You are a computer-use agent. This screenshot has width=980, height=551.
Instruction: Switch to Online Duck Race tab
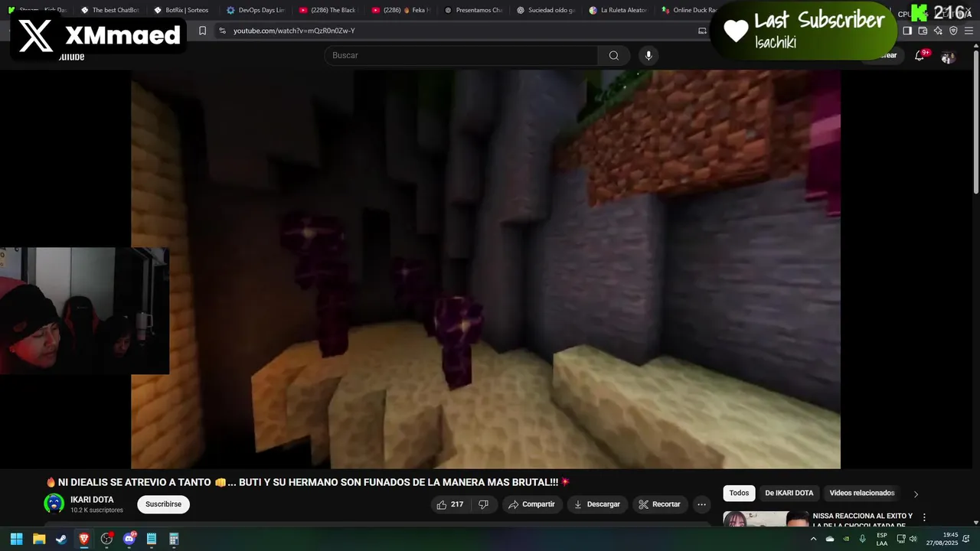(689, 10)
